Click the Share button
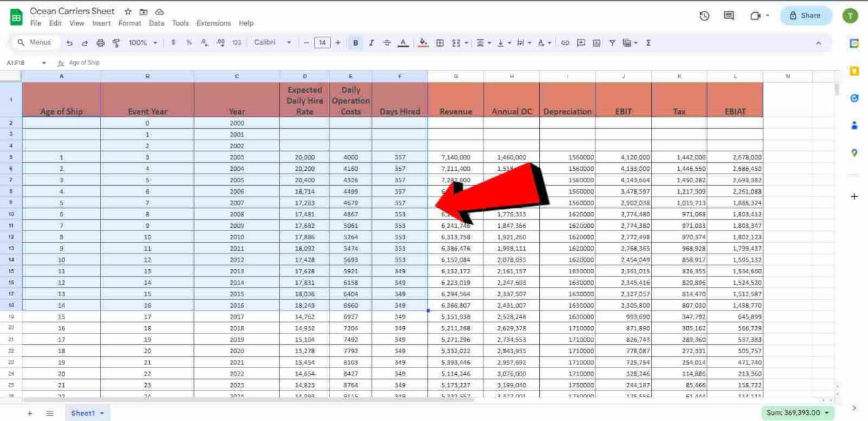868x421 pixels. click(x=806, y=15)
